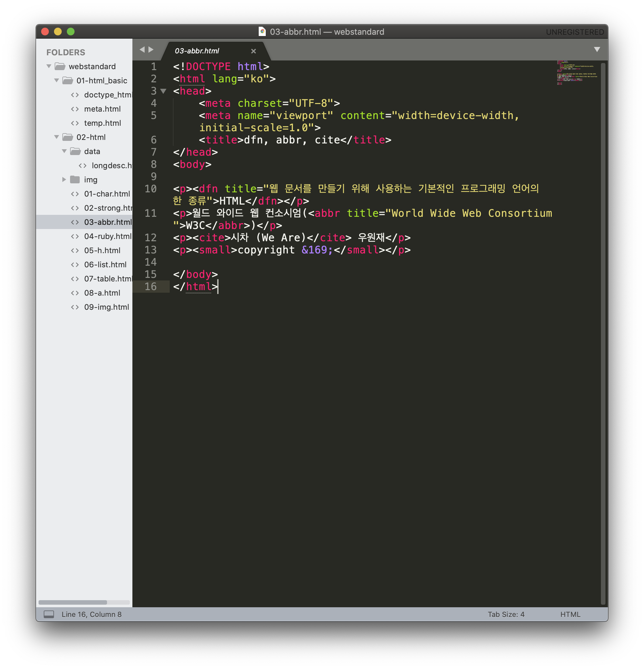This screenshot has width=644, height=669.
Task: Click the Chrome document icon in title bar
Action: [262, 32]
